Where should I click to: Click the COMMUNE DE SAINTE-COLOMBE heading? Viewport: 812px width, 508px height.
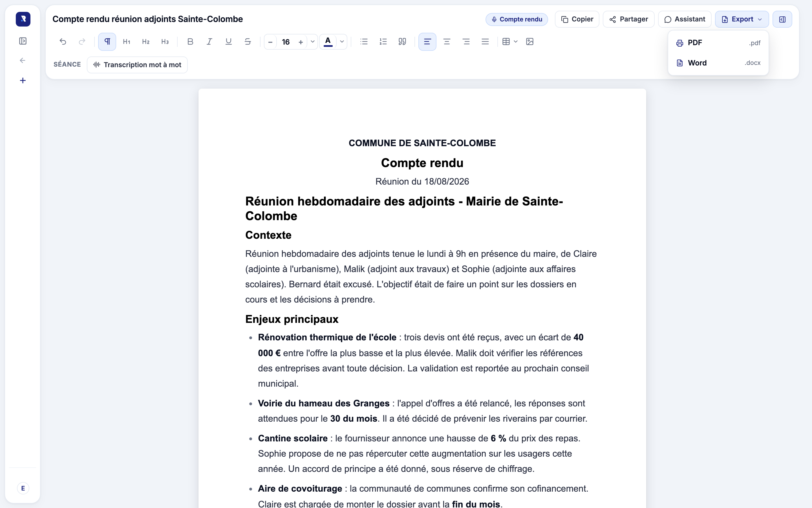click(422, 143)
